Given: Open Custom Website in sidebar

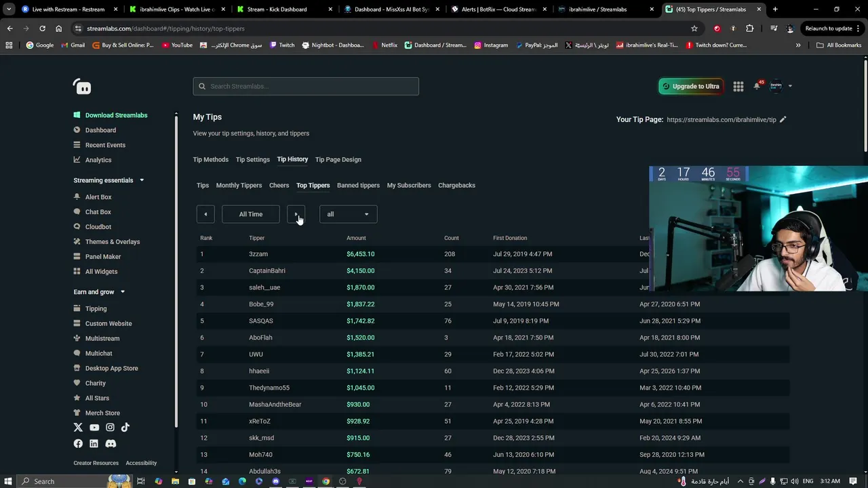Looking at the screenshot, I should pyautogui.click(x=108, y=324).
